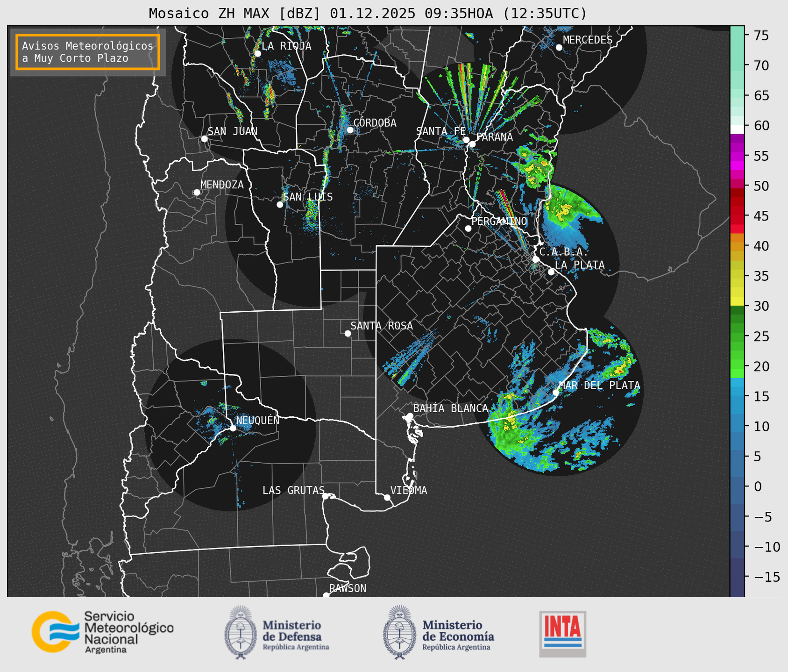This screenshot has height=672, width=788.
Task: Click the "−15" tick label on colorbar
Action: (x=767, y=577)
